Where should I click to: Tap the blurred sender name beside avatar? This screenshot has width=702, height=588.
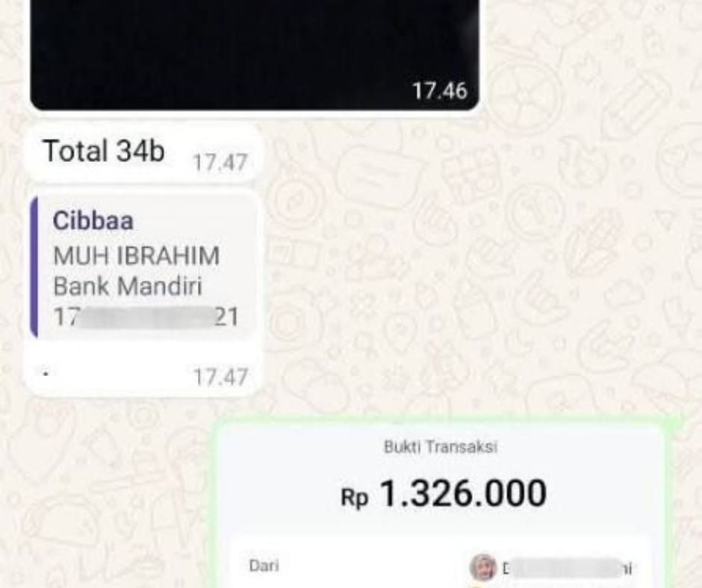(568, 569)
